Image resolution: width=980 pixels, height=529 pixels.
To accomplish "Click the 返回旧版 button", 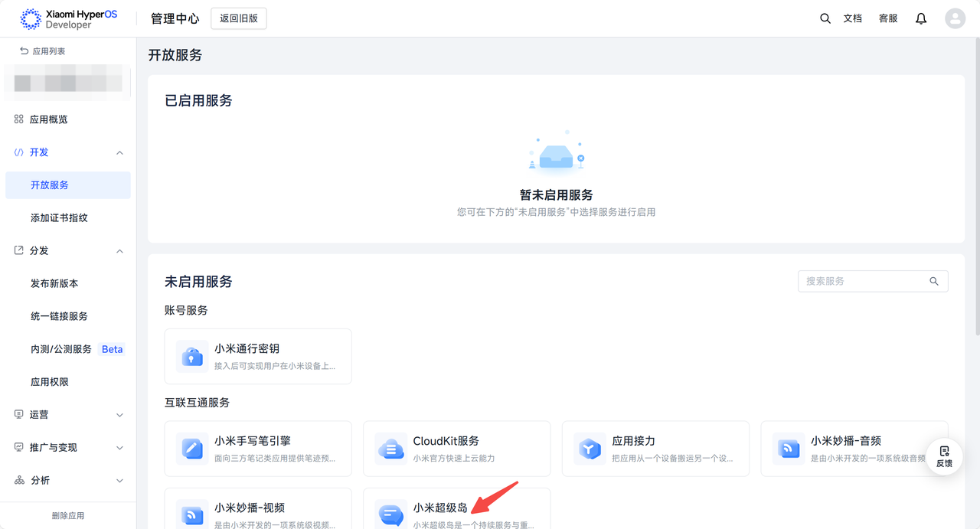I will coord(239,18).
